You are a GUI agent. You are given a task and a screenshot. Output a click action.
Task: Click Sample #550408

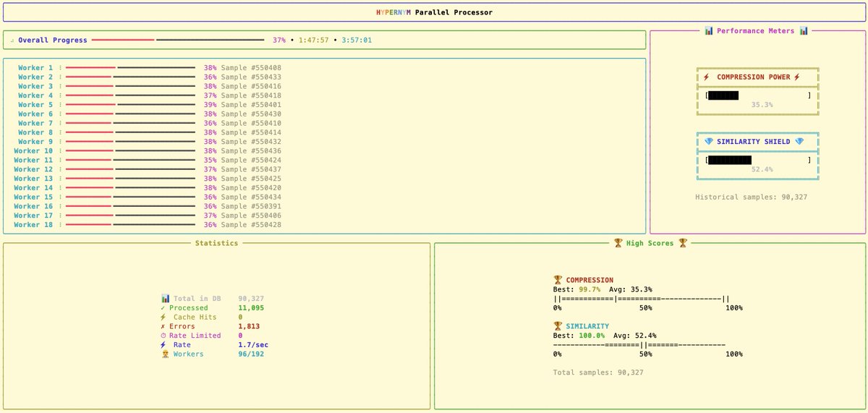pyautogui.click(x=251, y=68)
